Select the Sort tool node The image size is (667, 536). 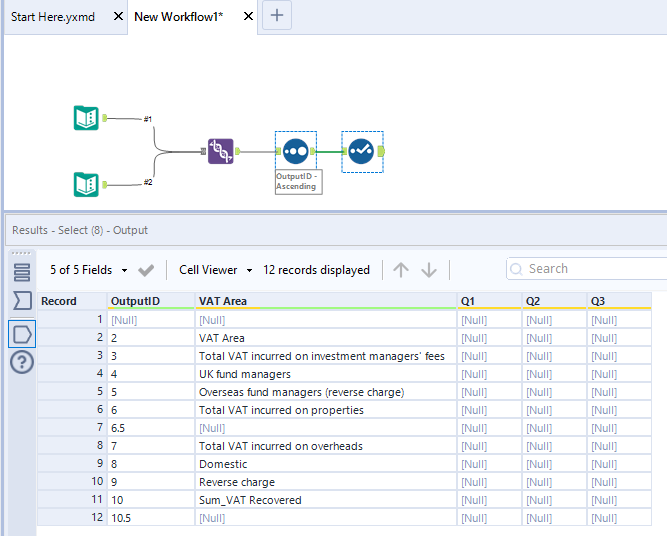pos(295,151)
